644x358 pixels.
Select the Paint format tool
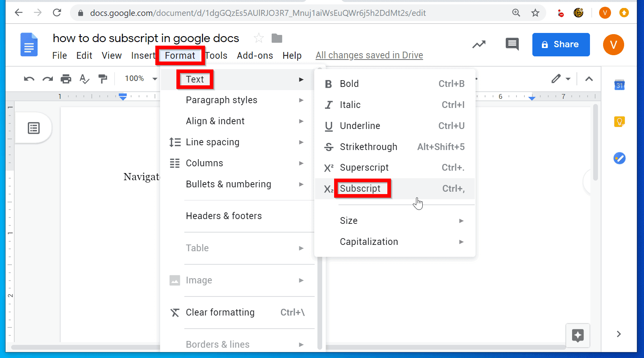coord(103,79)
